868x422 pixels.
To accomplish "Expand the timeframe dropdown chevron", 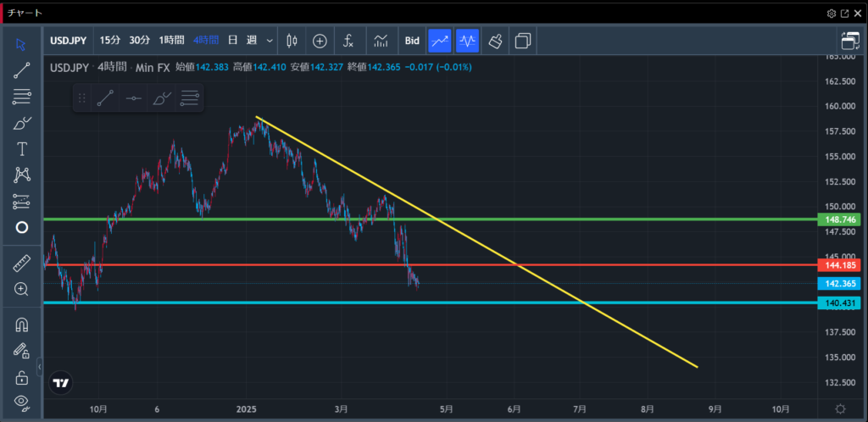I will [x=270, y=40].
